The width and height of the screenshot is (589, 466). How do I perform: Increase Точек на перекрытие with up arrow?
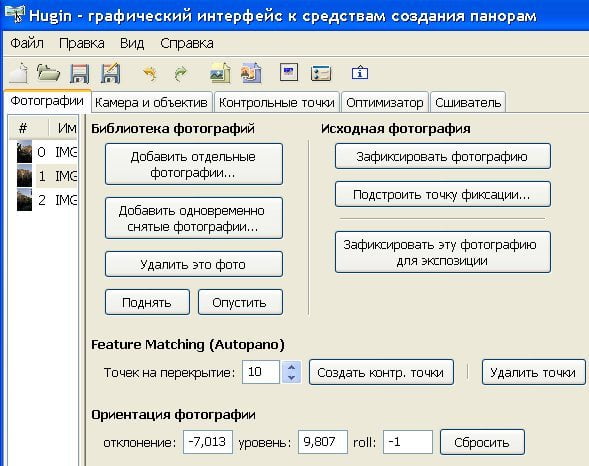pyautogui.click(x=291, y=366)
